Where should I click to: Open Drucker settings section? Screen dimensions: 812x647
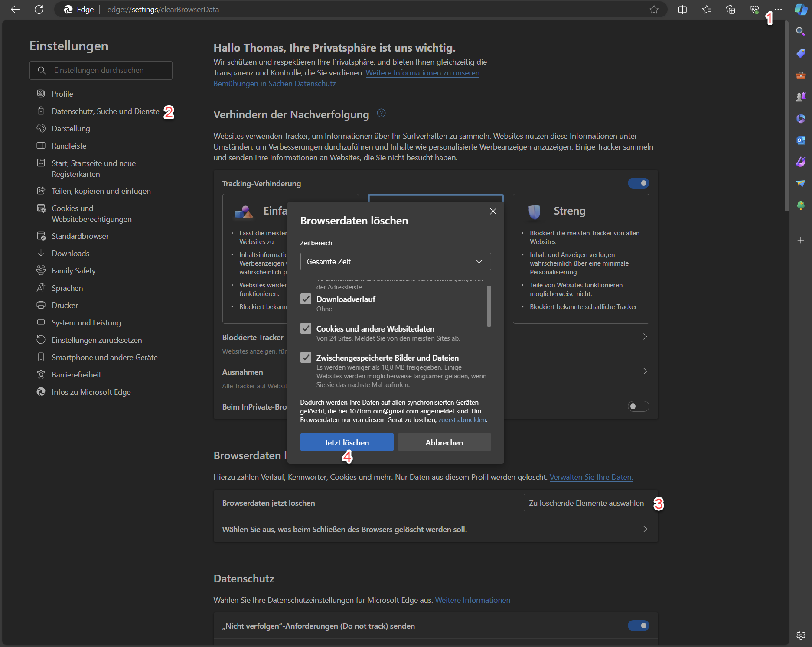[x=65, y=306]
